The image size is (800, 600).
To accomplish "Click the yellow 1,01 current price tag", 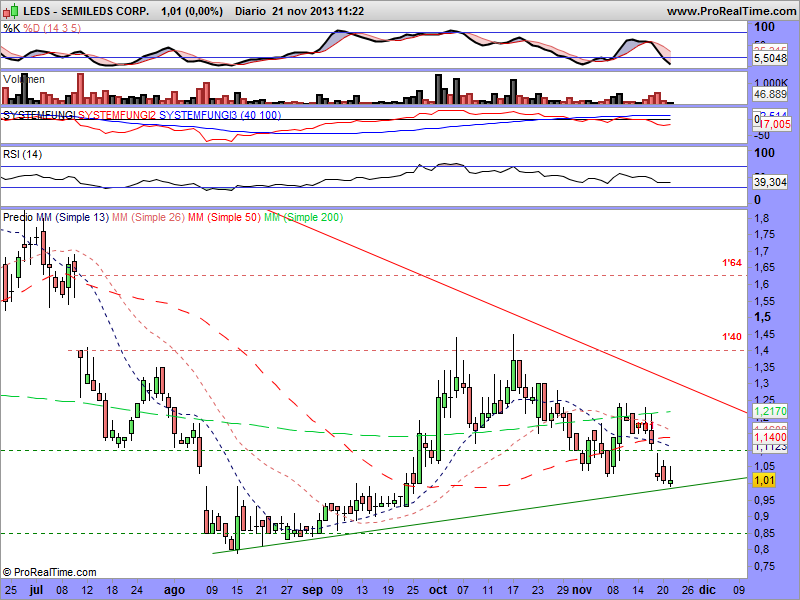I will pos(764,480).
